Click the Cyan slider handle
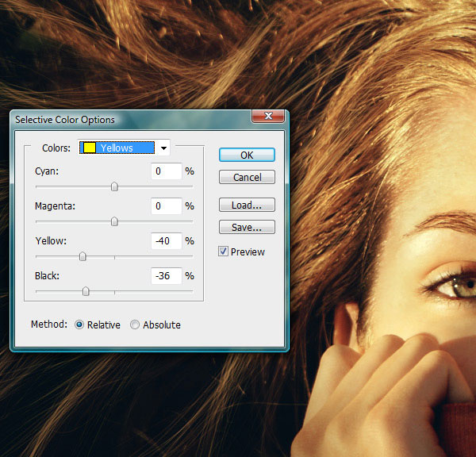Image resolution: width=476 pixels, height=457 pixels. click(x=114, y=186)
